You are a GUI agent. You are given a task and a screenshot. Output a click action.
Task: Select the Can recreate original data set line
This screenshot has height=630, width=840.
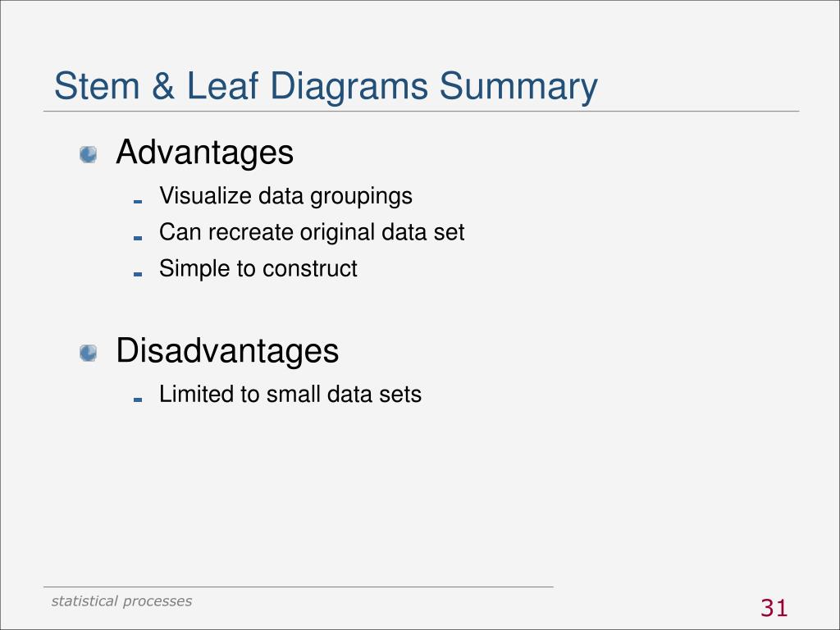point(312,232)
